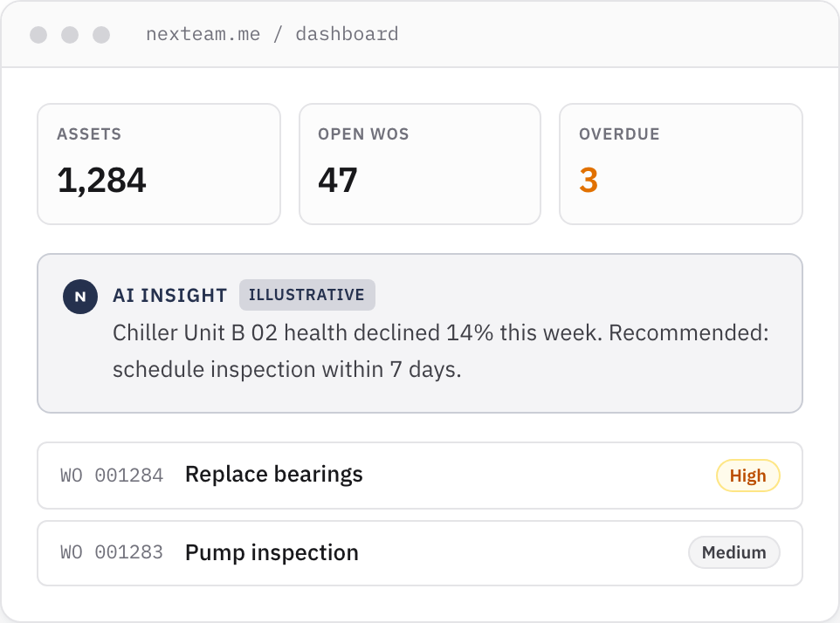This screenshot has height=623, width=840.
Task: Select the WO 001284 identifier
Action: click(x=112, y=476)
